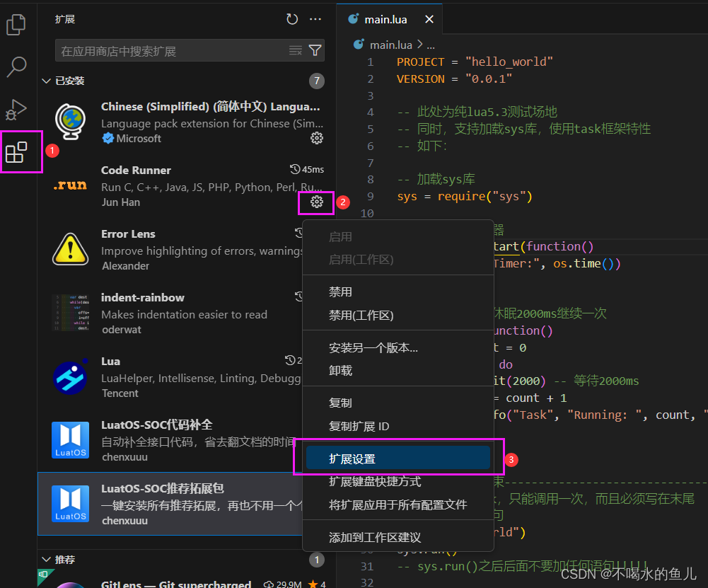Click the Jun Han publisher name

tap(120, 202)
